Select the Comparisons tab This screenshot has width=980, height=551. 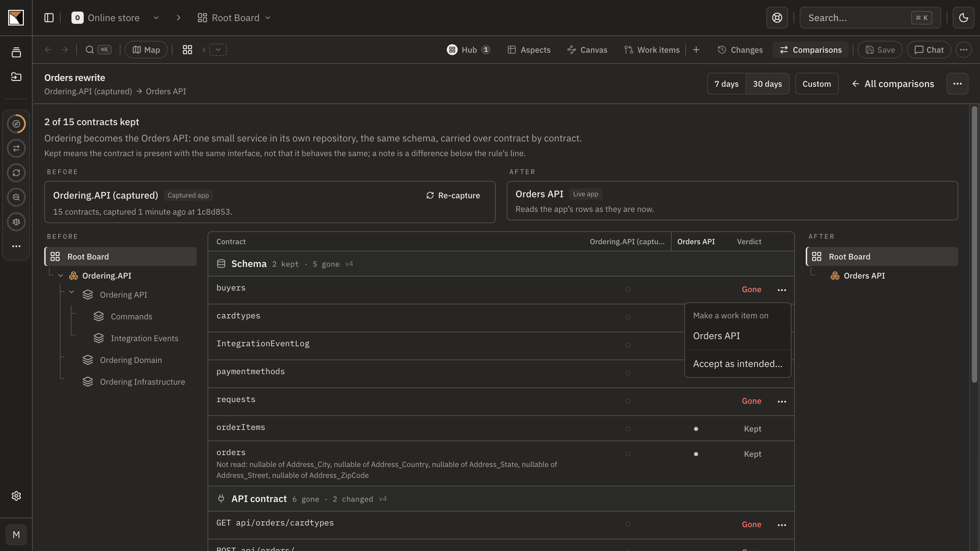pos(810,50)
